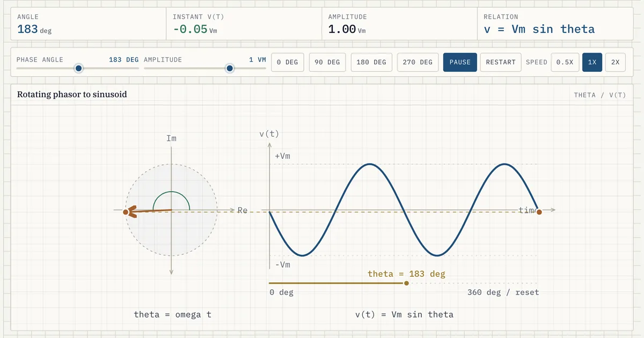Image resolution: width=644 pixels, height=338 pixels.
Task: Click the theta progress marker dot
Action: click(x=406, y=283)
